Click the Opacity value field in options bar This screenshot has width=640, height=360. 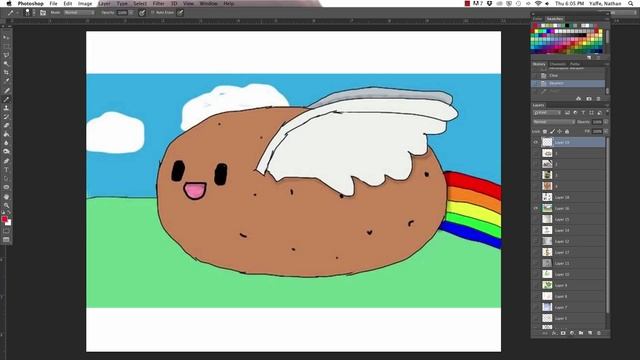pos(122,13)
